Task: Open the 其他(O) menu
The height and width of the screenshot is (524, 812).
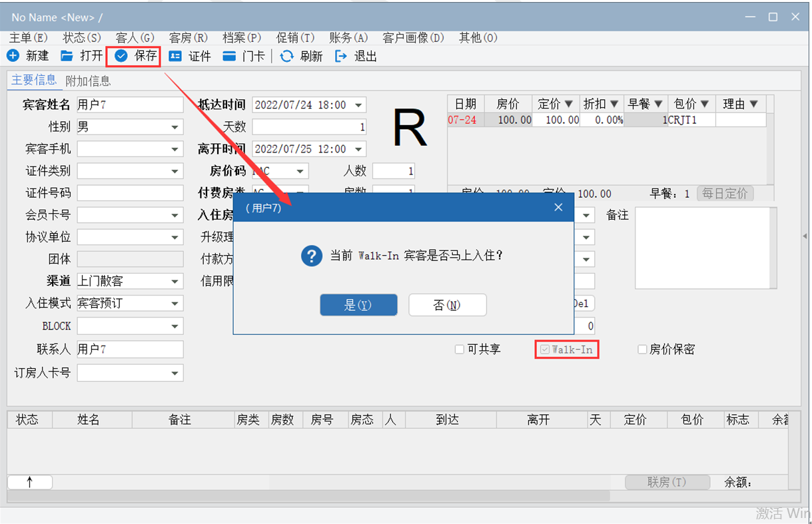Action: coord(478,37)
